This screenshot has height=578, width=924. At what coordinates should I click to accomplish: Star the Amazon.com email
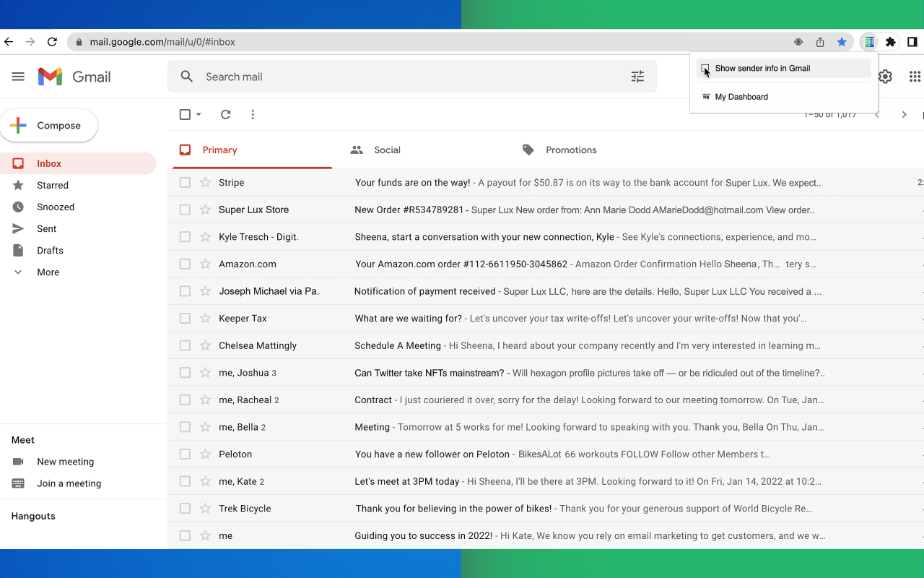click(x=205, y=264)
